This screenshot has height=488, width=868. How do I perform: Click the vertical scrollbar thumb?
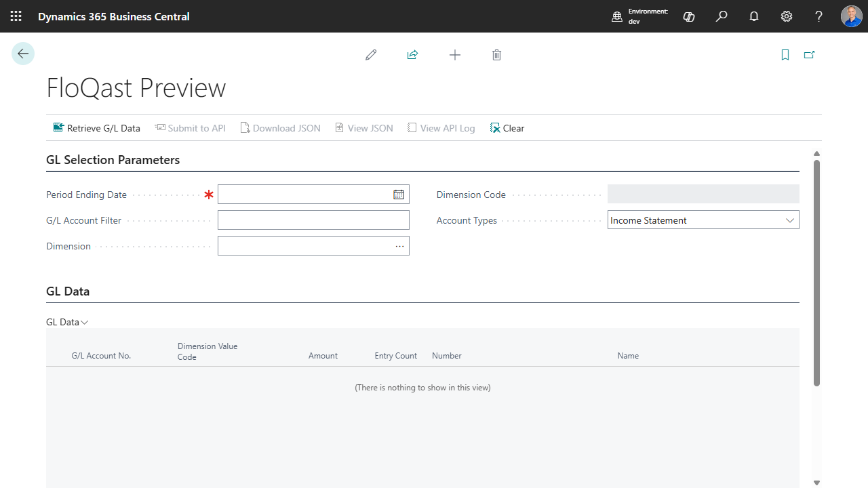pyautogui.click(x=817, y=273)
